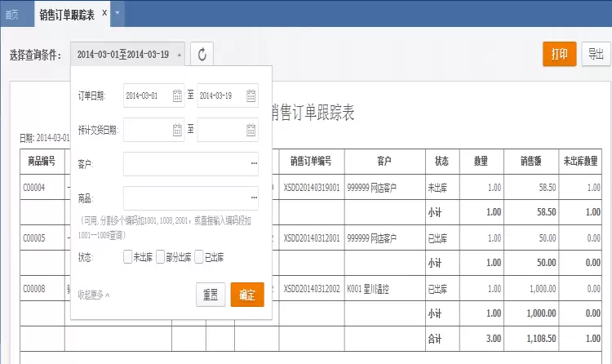Click product code C00005
Image resolution: width=612 pixels, height=364 pixels.
click(34, 237)
